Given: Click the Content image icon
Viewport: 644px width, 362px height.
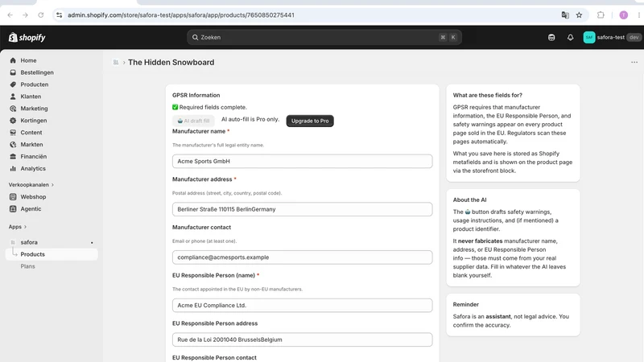Looking at the screenshot, I should click(x=13, y=132).
